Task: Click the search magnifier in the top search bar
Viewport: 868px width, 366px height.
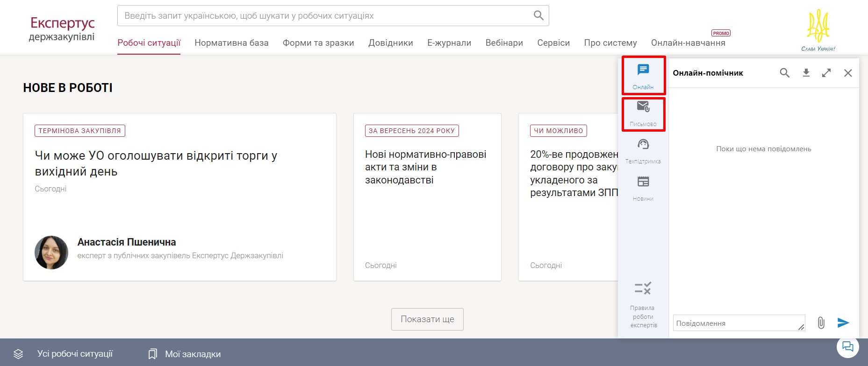Action: tap(538, 15)
